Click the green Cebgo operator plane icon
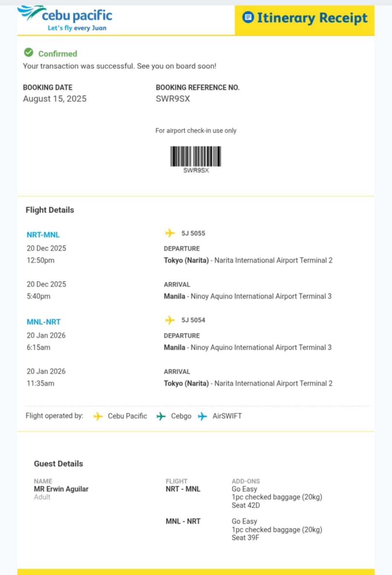392x575 pixels. click(x=161, y=416)
